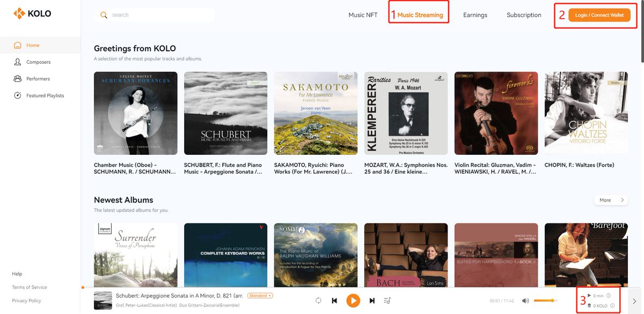Image resolution: width=644 pixels, height=314 pixels.
Task: Click the Schubert Arpeggione Sonata track title in player
Action: (180, 296)
